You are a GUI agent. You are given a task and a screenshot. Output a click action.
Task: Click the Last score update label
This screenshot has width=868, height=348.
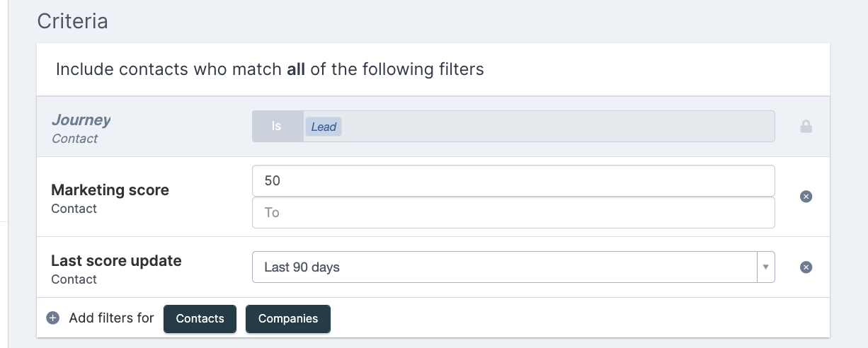pyautogui.click(x=116, y=260)
